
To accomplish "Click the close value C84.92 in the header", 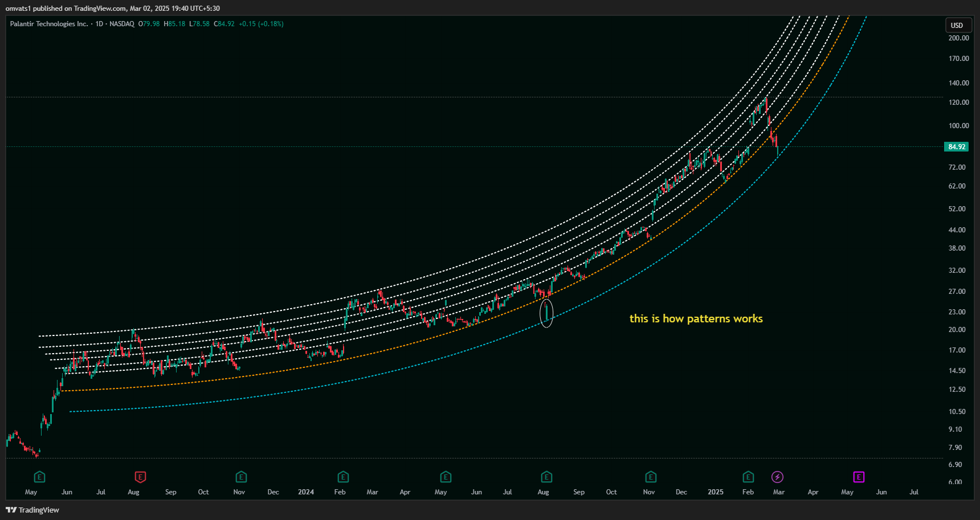I will 224,24.
